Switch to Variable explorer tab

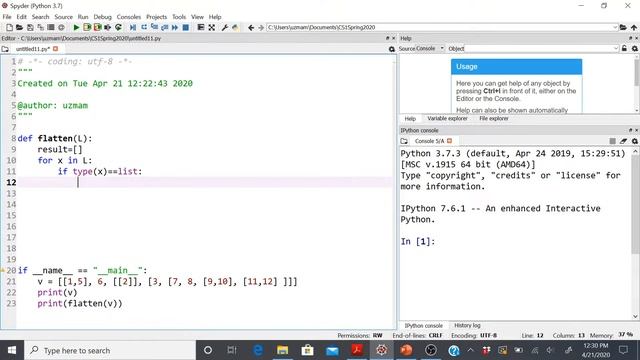447,118
